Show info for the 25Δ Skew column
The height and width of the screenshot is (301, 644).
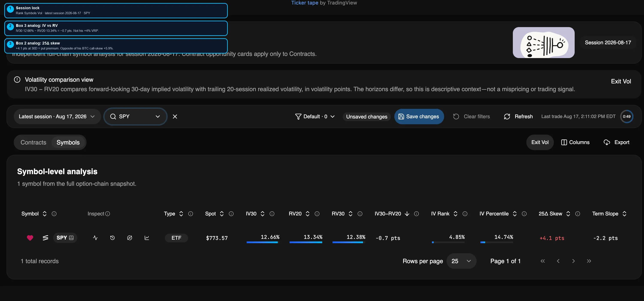(x=577, y=214)
